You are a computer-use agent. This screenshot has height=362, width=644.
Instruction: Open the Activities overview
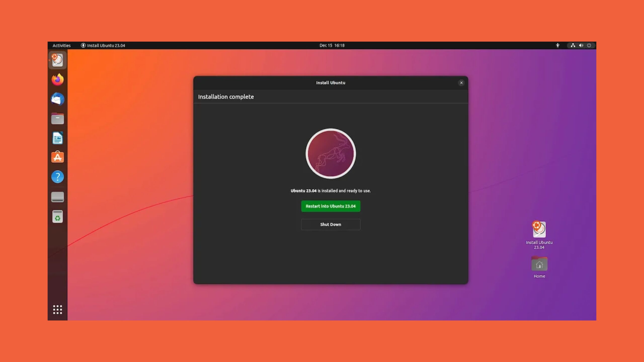click(x=61, y=46)
